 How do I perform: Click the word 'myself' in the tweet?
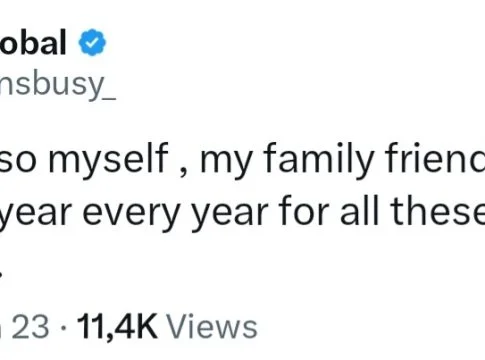pos(108,158)
